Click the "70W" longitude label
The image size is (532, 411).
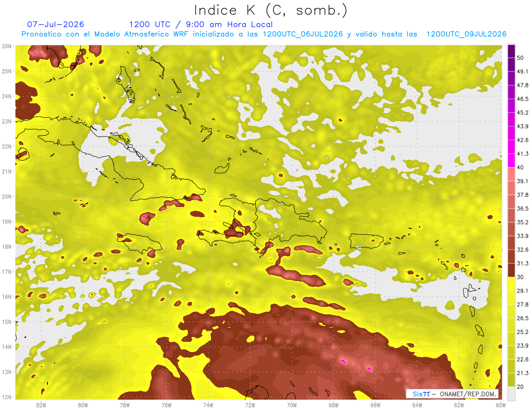pos(292,405)
